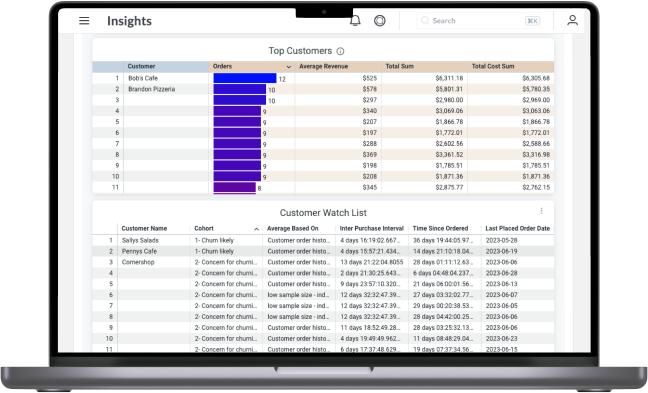Open the user profile icon
Screen dimensions: 648x393
tap(572, 20)
